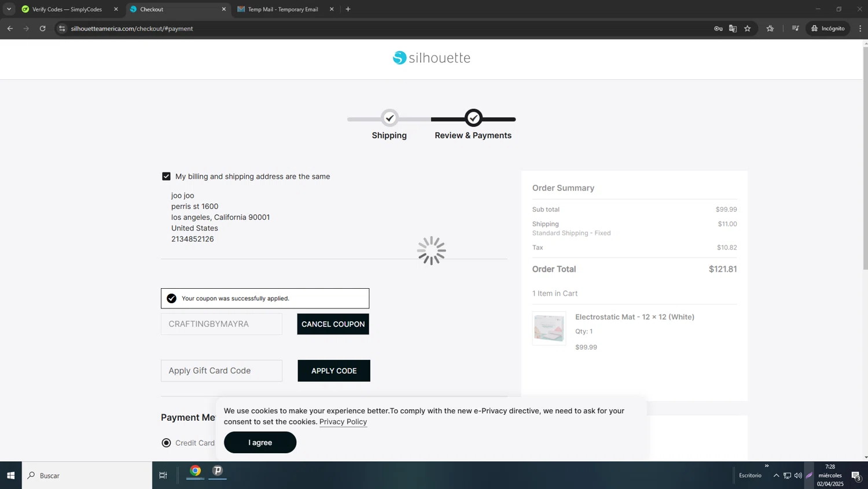The width and height of the screenshot is (868, 489).
Task: Click the Chrome taskbar icon
Action: 196,470
